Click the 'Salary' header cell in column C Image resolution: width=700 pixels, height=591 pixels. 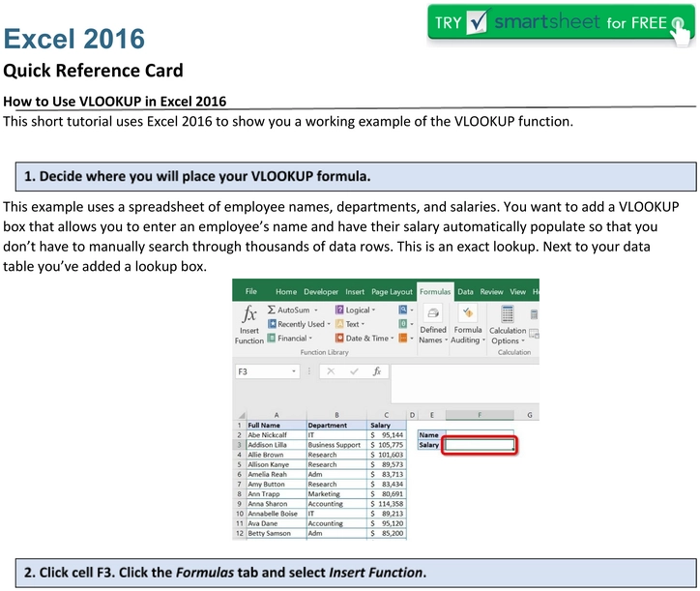[387, 426]
